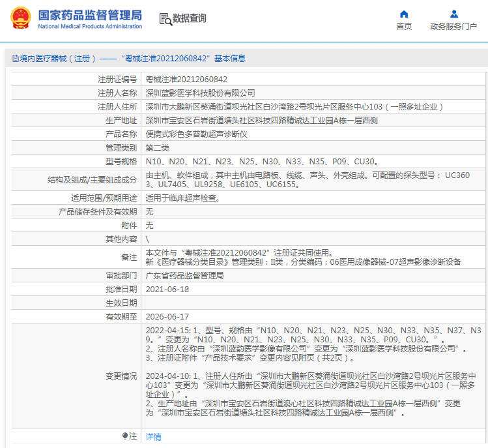Click the 管理类别 value 第二类
The width and height of the screenshot is (488, 448).
[158, 147]
